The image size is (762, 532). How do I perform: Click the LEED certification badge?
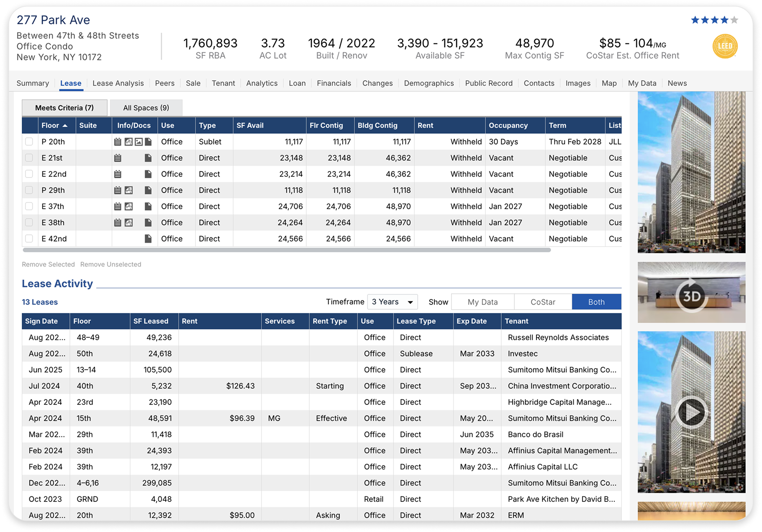[725, 46]
